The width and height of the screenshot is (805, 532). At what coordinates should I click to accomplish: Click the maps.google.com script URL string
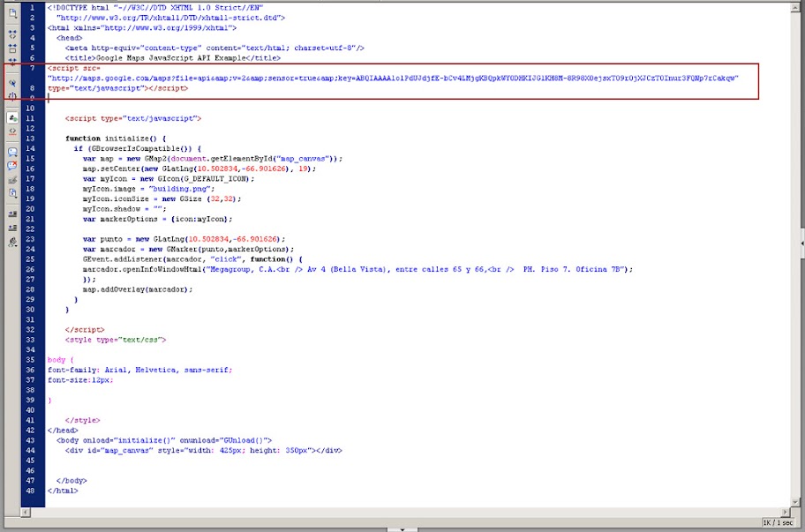[393, 79]
